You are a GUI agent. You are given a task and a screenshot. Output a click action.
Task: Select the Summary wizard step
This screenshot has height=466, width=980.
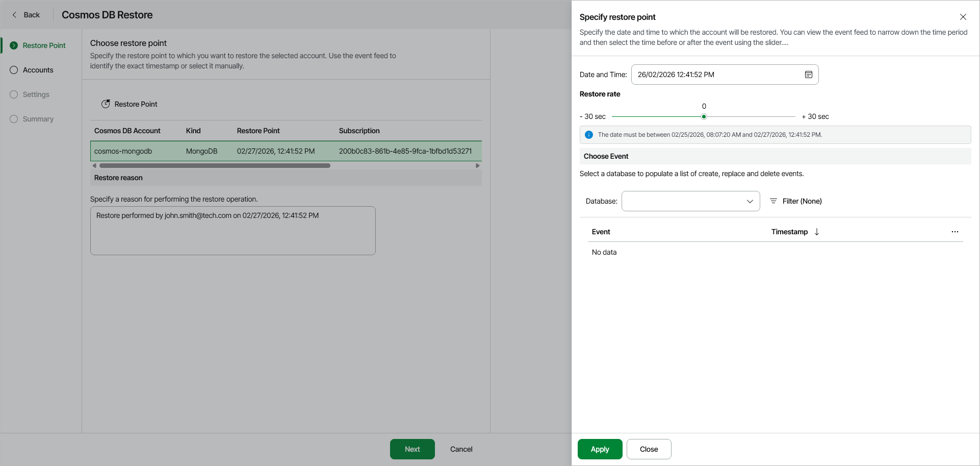[38, 119]
